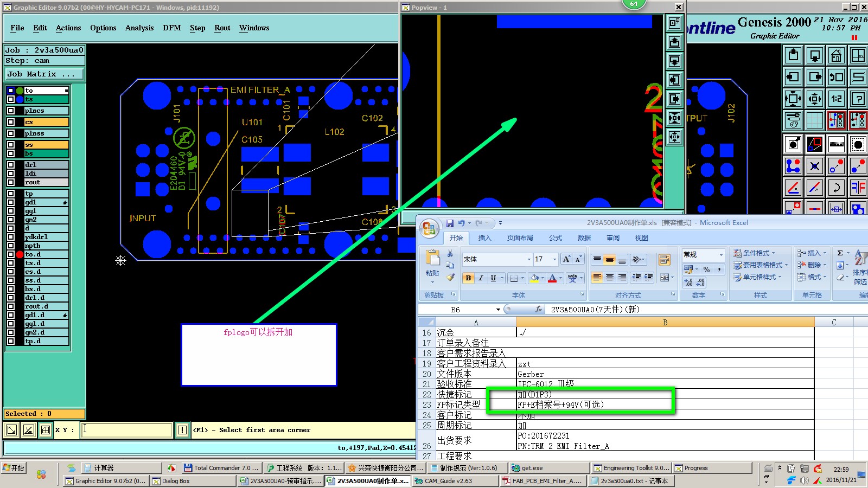Click the first icon in Popview toolbar
This screenshot has height=488, width=868.
[674, 23]
